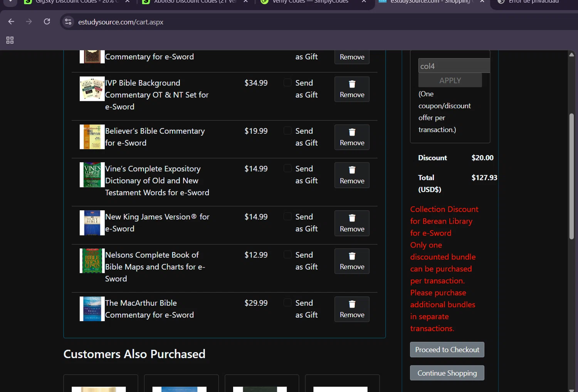578x392 pixels.
Task: Reload the cart page
Action: pyautogui.click(x=47, y=22)
